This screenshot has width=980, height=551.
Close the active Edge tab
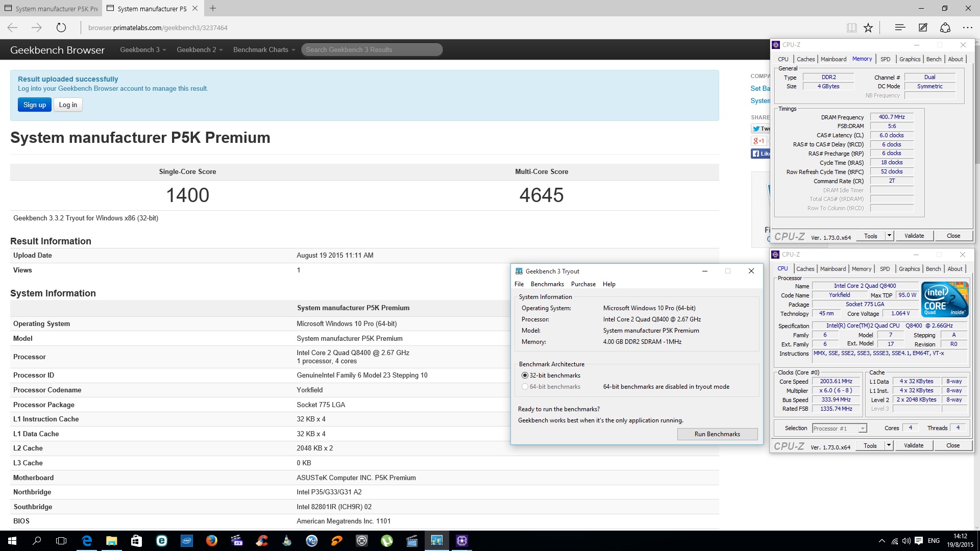point(195,8)
